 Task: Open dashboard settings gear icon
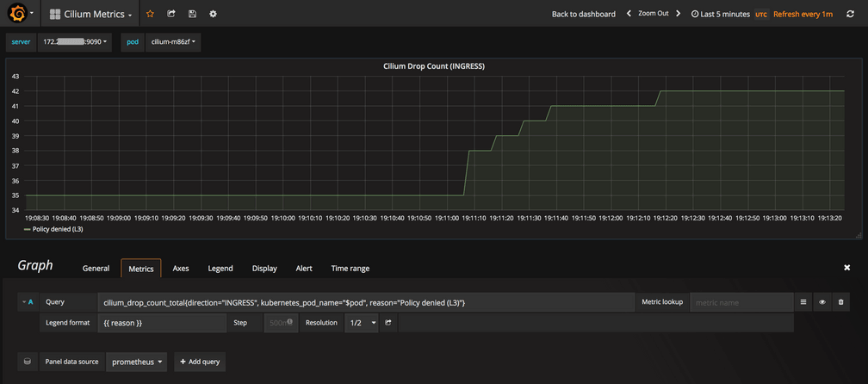pos(214,14)
